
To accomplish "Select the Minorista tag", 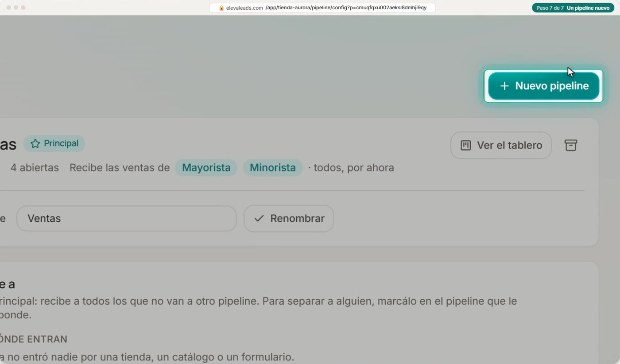I will (x=273, y=168).
